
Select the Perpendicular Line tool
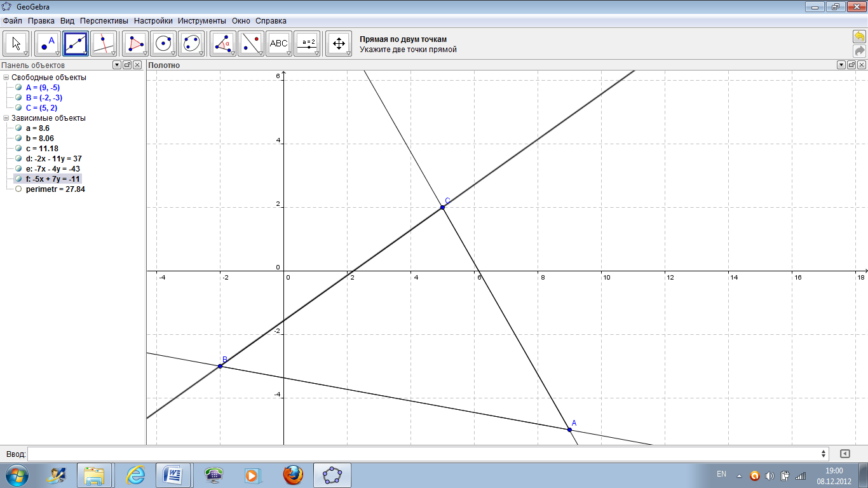(104, 43)
